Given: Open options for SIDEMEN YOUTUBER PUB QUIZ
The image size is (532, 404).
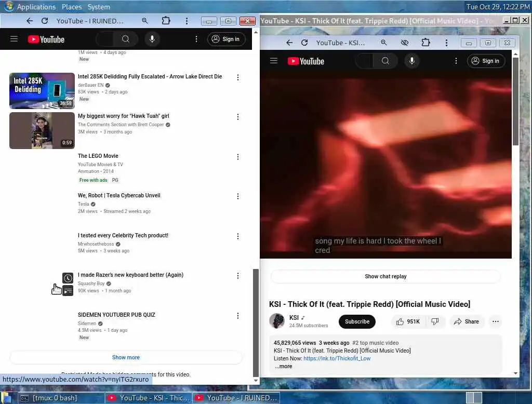Looking at the screenshot, I should (238, 316).
